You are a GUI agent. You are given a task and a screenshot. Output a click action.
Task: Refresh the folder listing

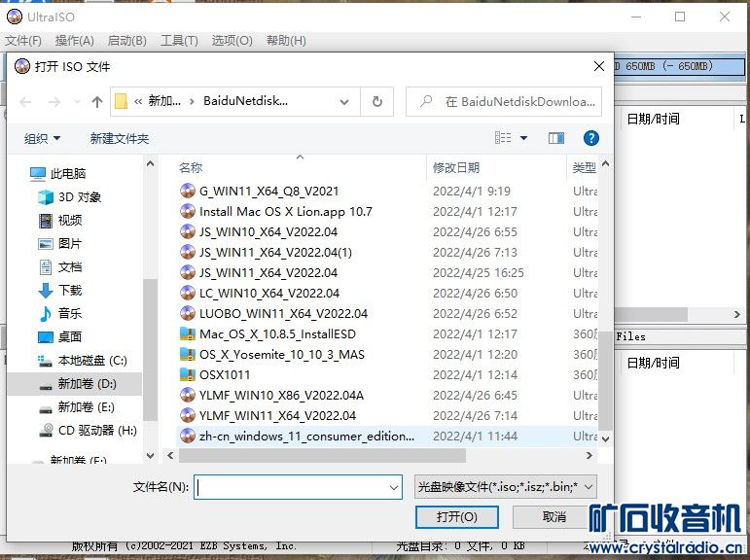(x=376, y=101)
